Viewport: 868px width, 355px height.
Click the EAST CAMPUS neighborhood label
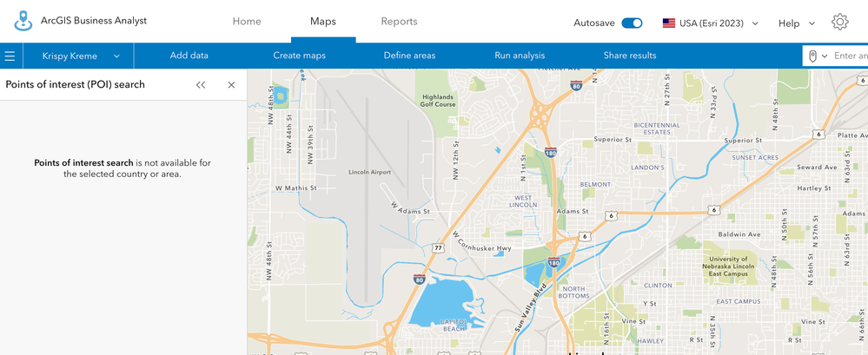point(739,301)
